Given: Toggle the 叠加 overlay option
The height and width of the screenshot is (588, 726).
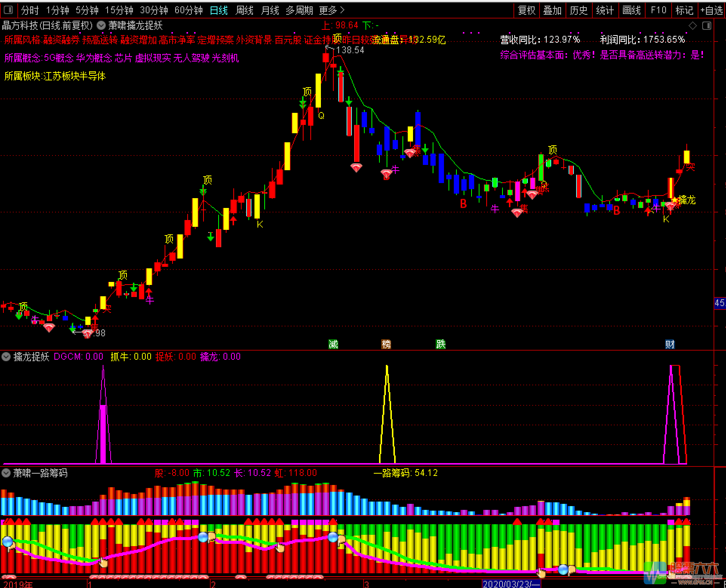Looking at the screenshot, I should coord(552,10).
